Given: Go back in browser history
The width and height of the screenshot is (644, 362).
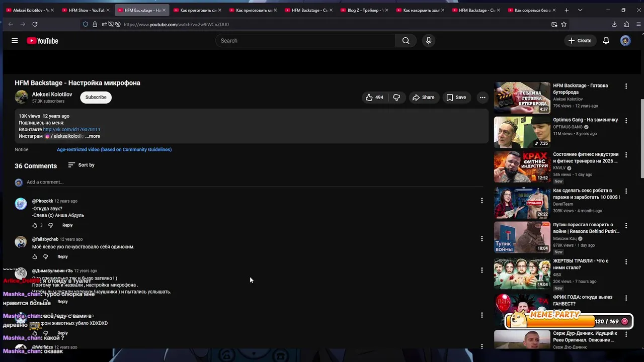Looking at the screenshot, I should (x=11, y=24).
